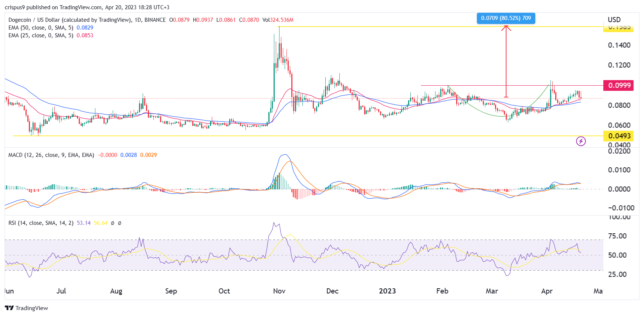Click the 0.0800 price axis label
The image size is (644, 316).
coord(619,105)
